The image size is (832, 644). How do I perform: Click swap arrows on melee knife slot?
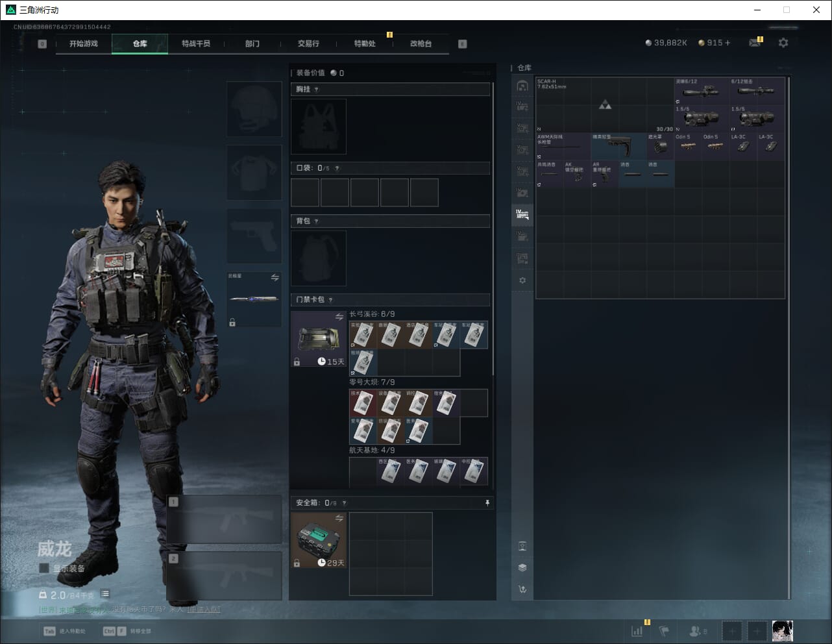coord(275,277)
